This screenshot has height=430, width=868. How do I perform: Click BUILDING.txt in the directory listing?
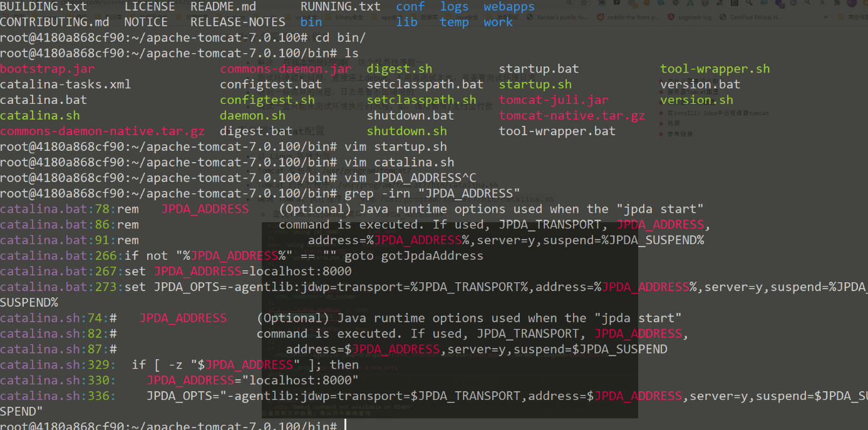[44, 7]
